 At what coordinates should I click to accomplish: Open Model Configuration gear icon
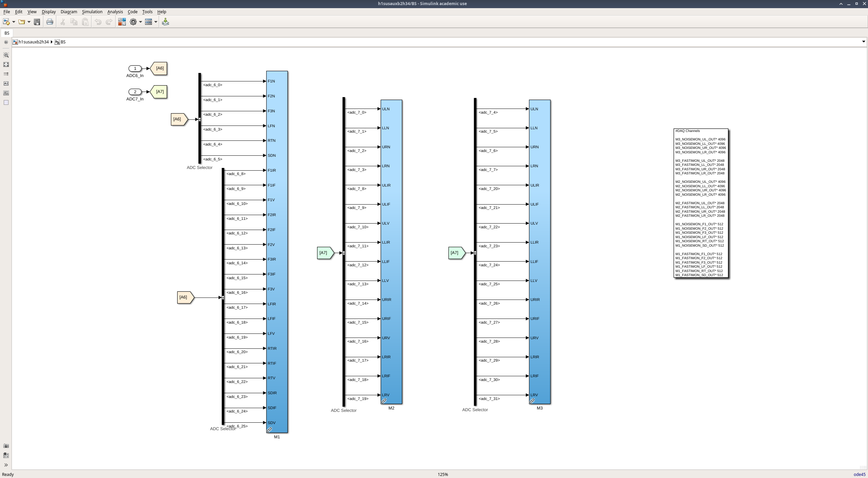point(133,22)
